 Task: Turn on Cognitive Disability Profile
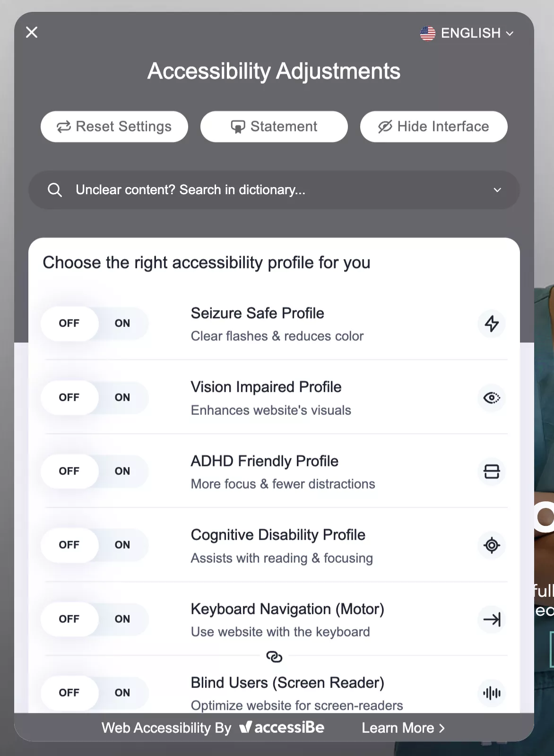pyautogui.click(x=122, y=545)
